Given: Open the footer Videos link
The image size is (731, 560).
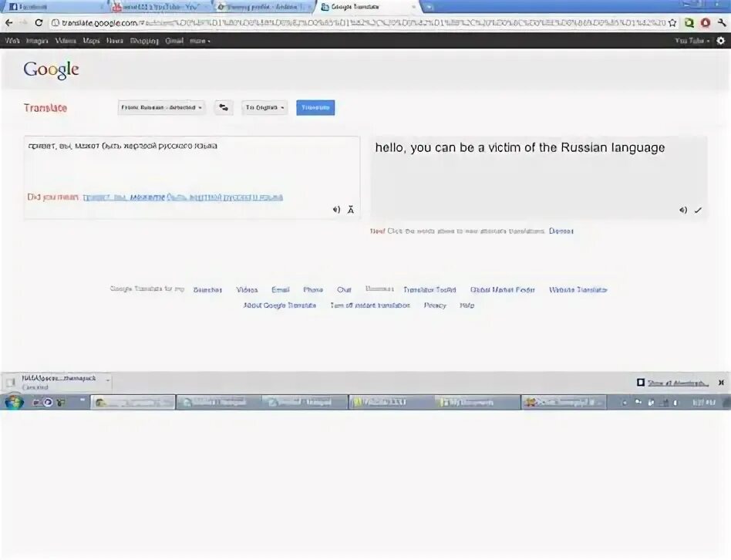Looking at the screenshot, I should point(247,290).
